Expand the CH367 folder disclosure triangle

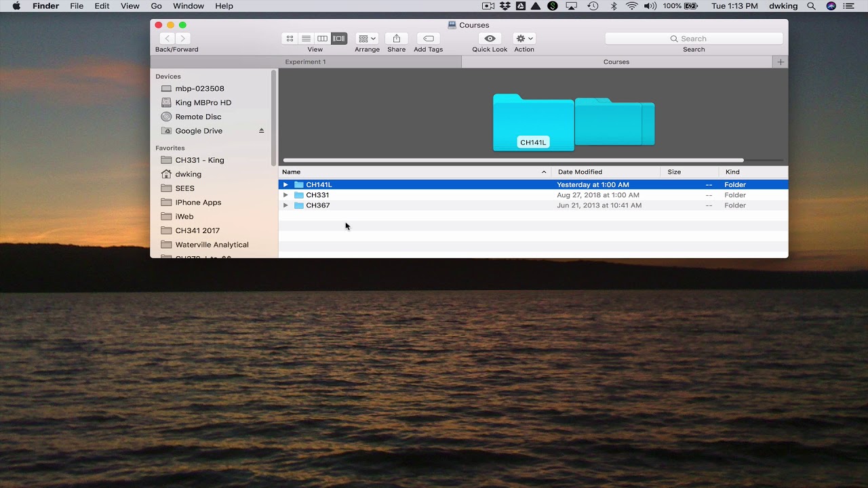click(285, 205)
